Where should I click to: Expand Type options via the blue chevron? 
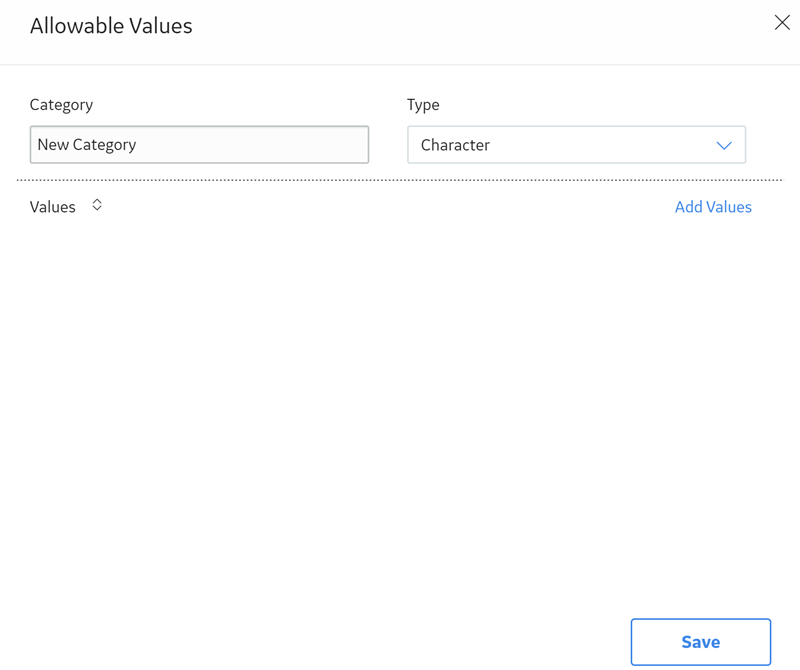pos(724,145)
